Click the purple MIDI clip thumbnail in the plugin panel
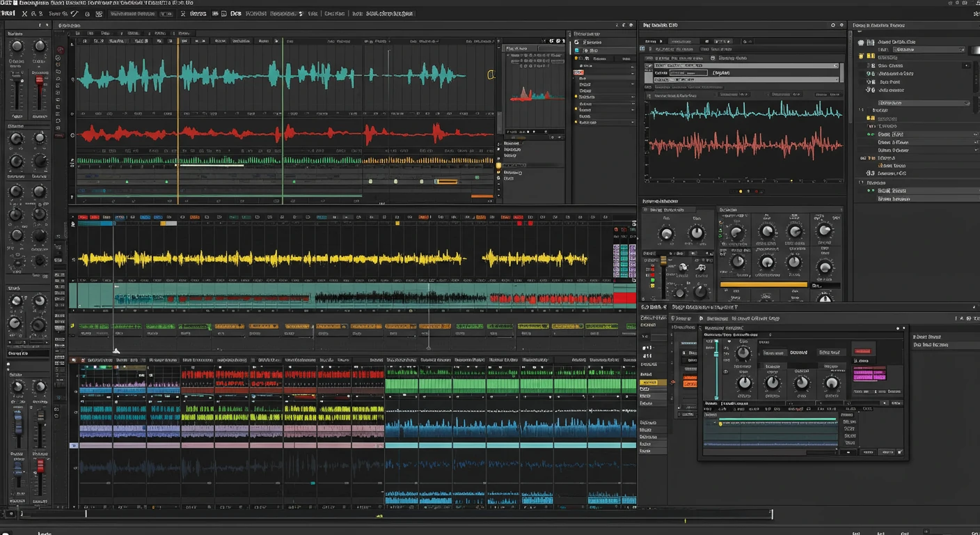 click(x=869, y=373)
